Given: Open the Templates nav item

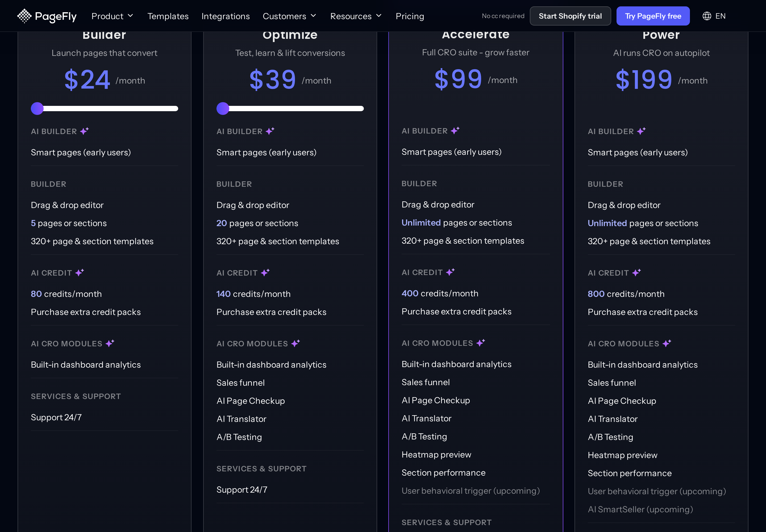Looking at the screenshot, I should (168, 16).
